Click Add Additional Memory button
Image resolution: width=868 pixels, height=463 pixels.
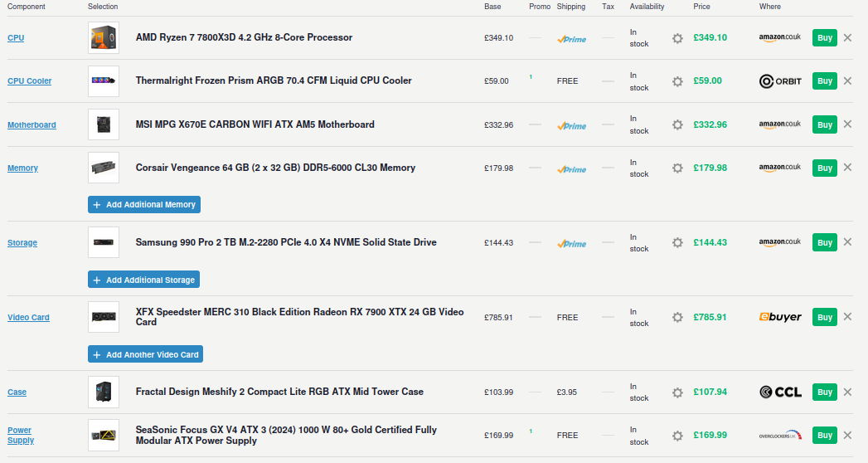(x=144, y=204)
